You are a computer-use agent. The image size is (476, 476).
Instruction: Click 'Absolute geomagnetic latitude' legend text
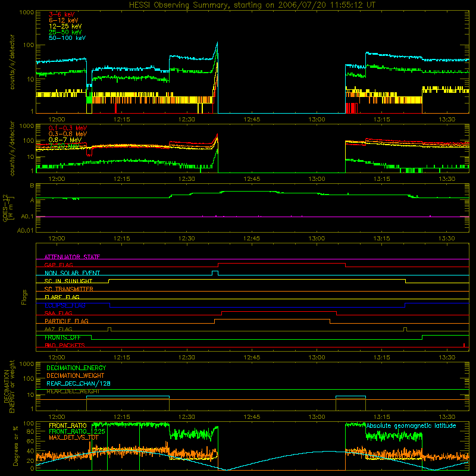[x=411, y=425]
